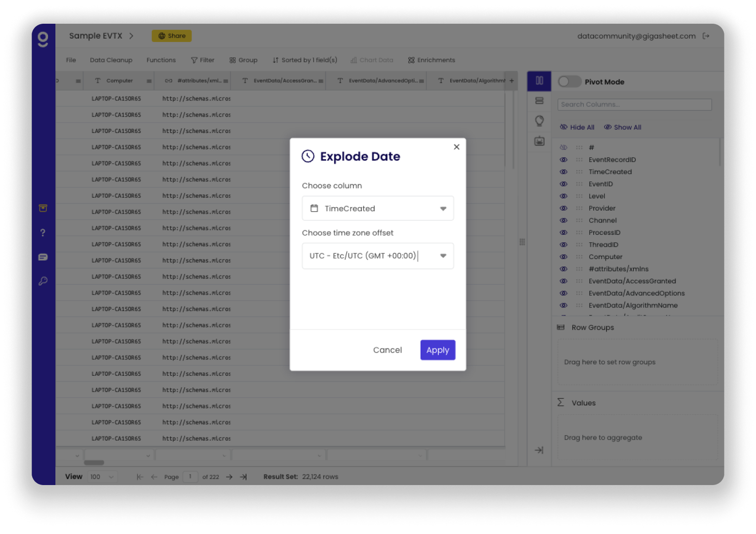Viewport: 756px width, 534px height.
Task: Go to last page arrow icon
Action: [x=243, y=477]
